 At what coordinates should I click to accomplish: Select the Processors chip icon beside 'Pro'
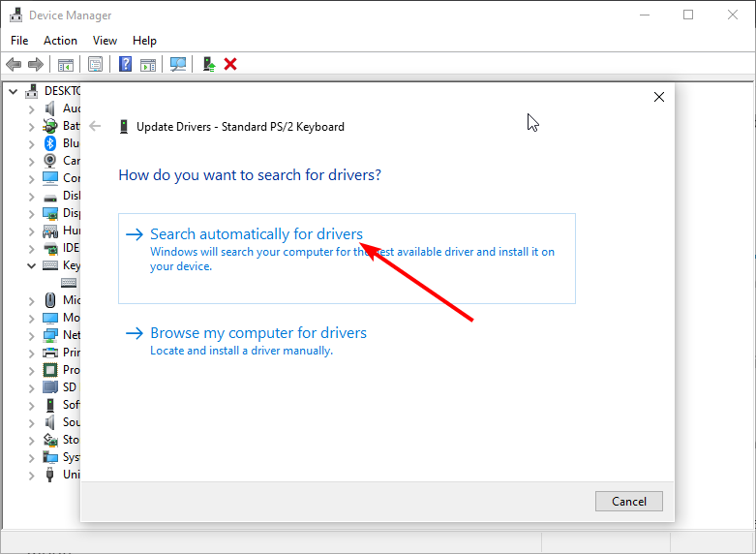click(x=50, y=370)
